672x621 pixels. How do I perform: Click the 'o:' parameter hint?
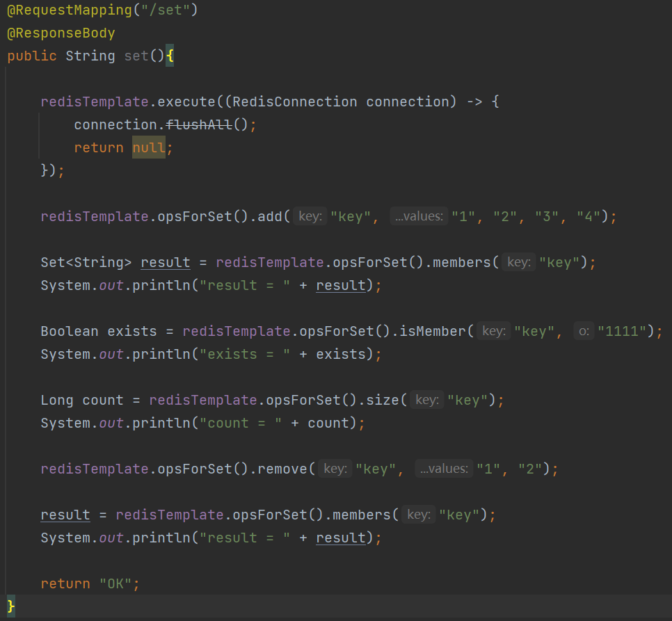pos(584,331)
